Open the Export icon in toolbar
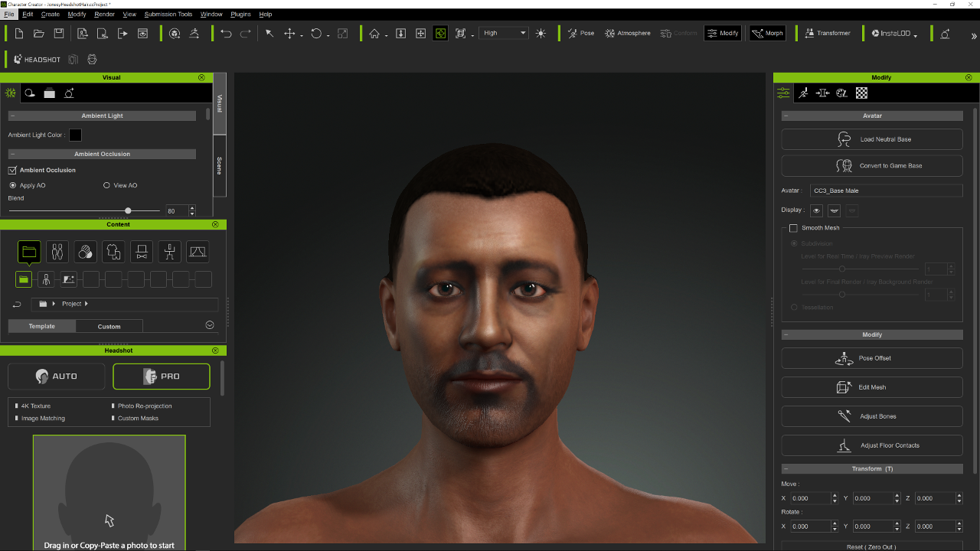The height and width of the screenshot is (551, 980). (122, 33)
